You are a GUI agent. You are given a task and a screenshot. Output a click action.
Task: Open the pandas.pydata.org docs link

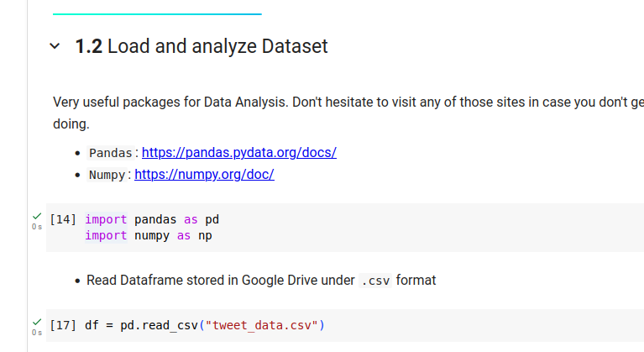(238, 153)
